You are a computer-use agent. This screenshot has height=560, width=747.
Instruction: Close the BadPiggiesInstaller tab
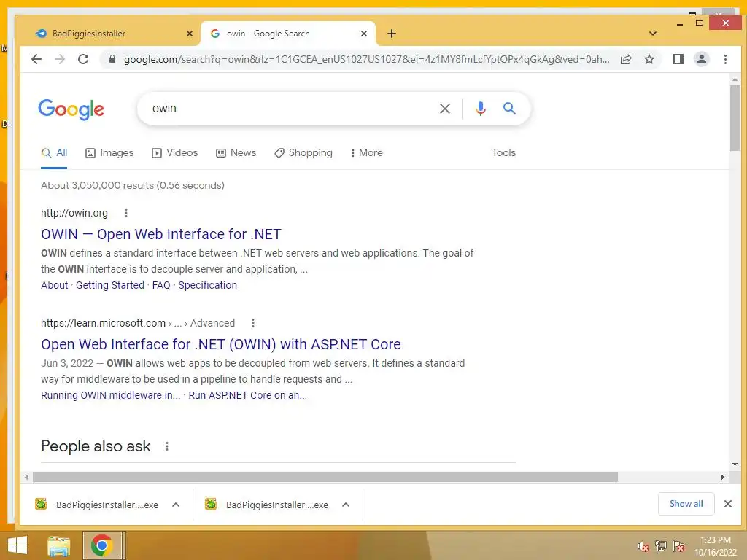[x=190, y=34]
